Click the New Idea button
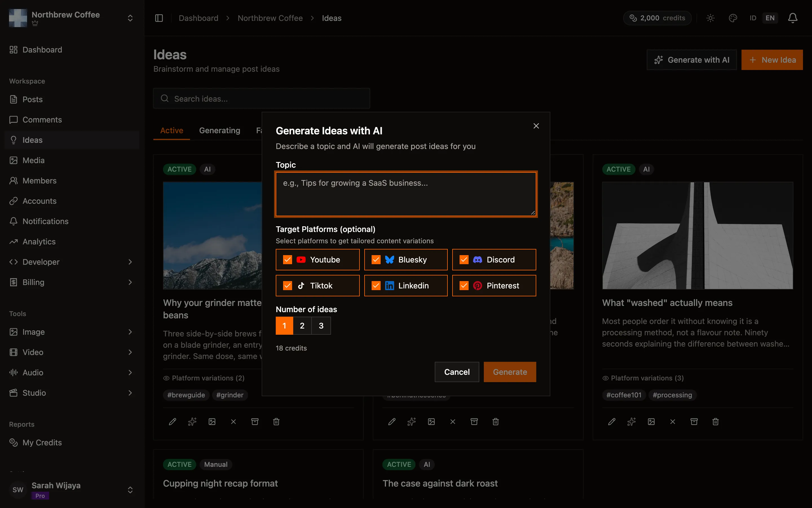Screen dimensions: 812x508 772,60
